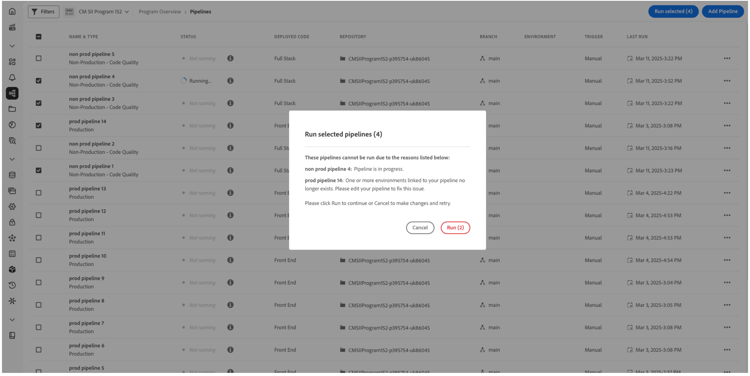Open the folder icon in sidebar
The width and height of the screenshot is (750, 376).
click(12, 109)
